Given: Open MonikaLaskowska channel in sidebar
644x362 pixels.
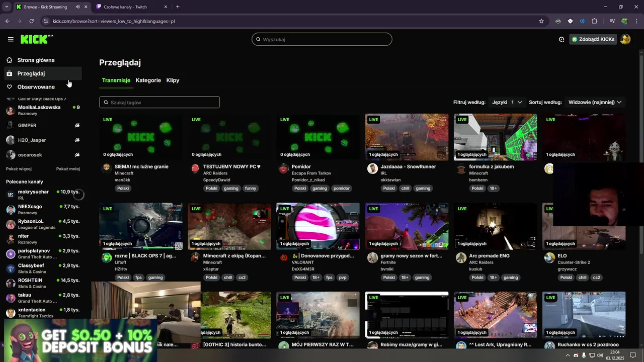Looking at the screenshot, I should (42, 110).
